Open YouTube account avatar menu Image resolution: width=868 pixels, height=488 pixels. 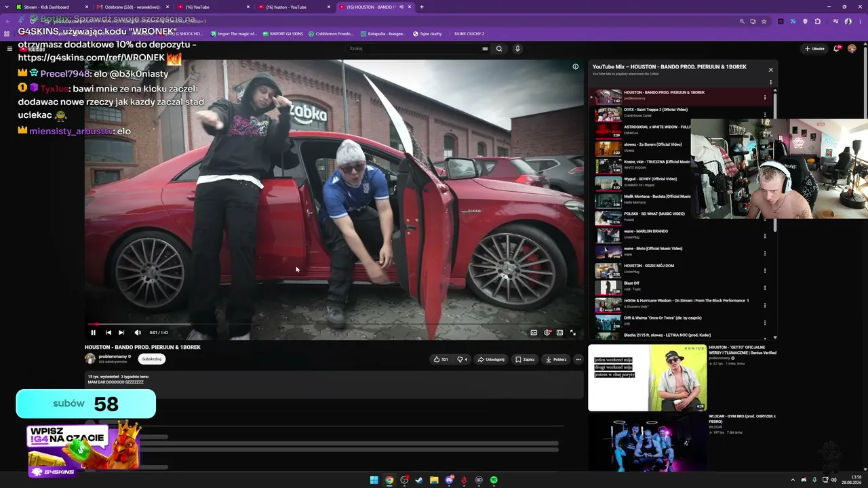(x=852, y=49)
